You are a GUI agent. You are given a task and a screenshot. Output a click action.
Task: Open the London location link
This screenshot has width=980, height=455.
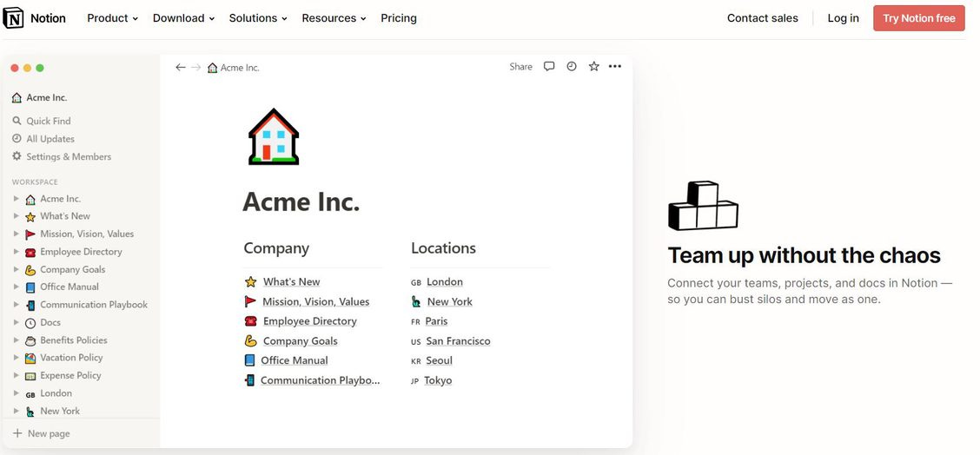click(444, 282)
